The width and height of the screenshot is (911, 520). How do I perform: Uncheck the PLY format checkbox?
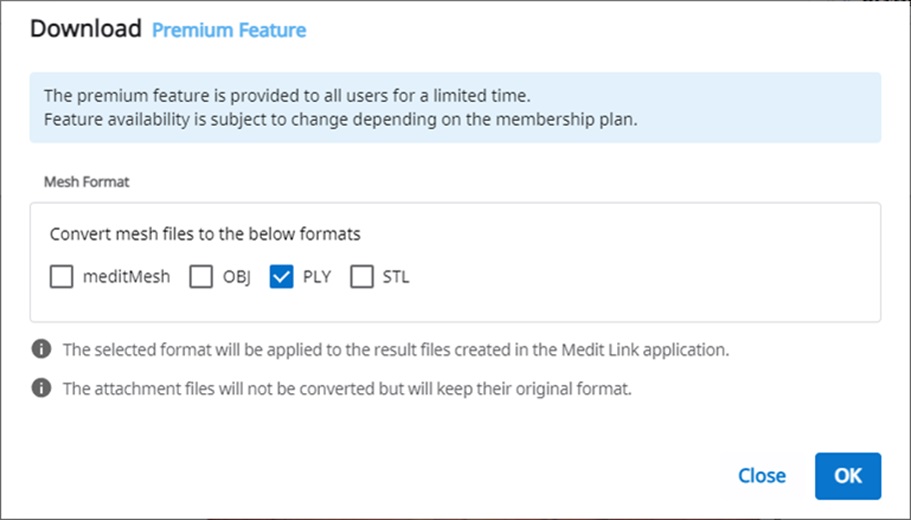pyautogui.click(x=281, y=277)
